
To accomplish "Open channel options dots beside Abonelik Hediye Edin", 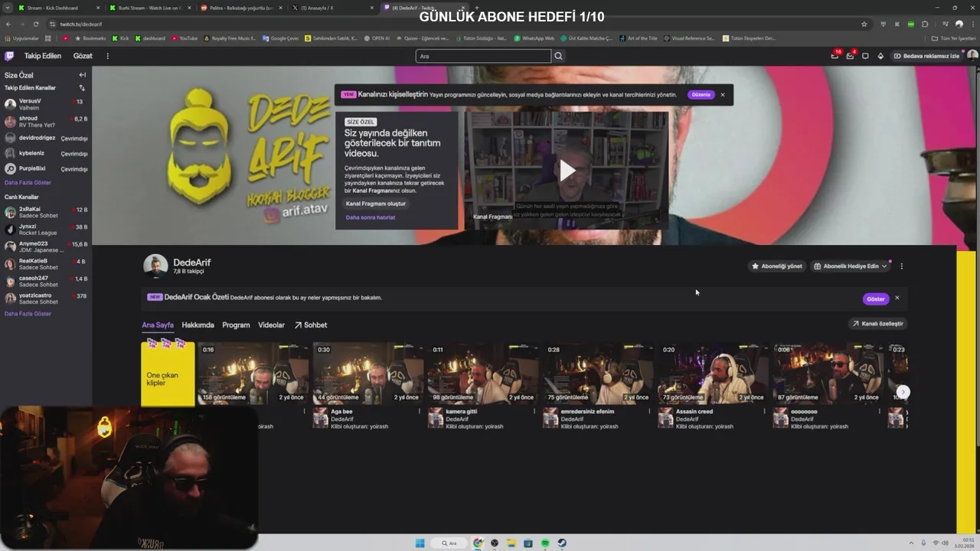I will tap(901, 266).
